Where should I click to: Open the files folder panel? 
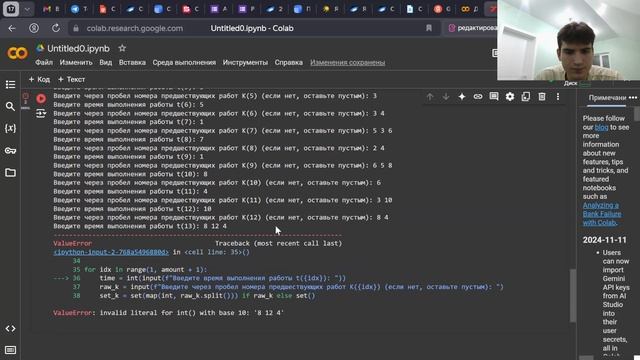coord(10,173)
